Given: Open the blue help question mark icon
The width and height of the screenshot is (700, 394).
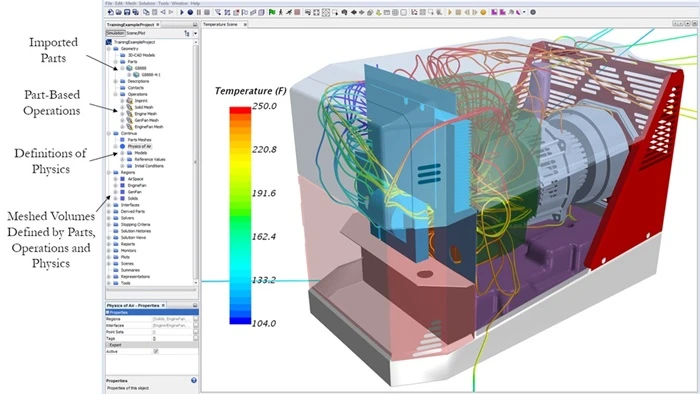Looking at the screenshot, I should (x=194, y=380).
